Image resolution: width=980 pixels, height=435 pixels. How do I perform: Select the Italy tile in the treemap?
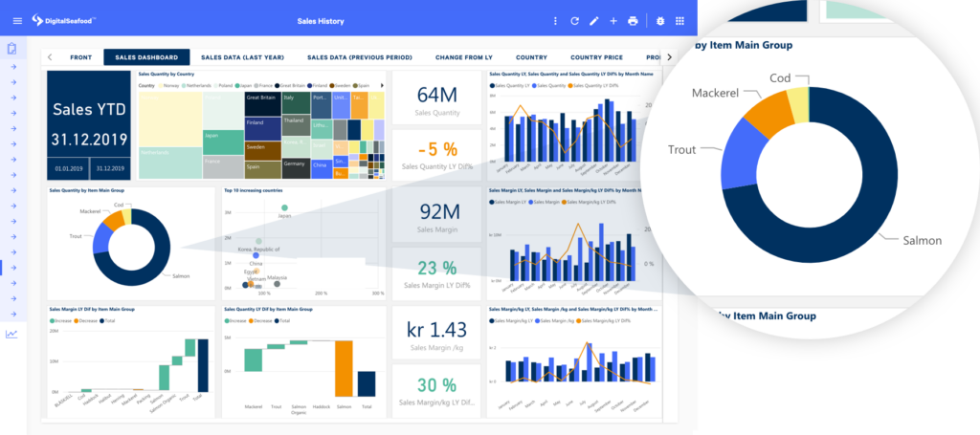click(x=297, y=103)
